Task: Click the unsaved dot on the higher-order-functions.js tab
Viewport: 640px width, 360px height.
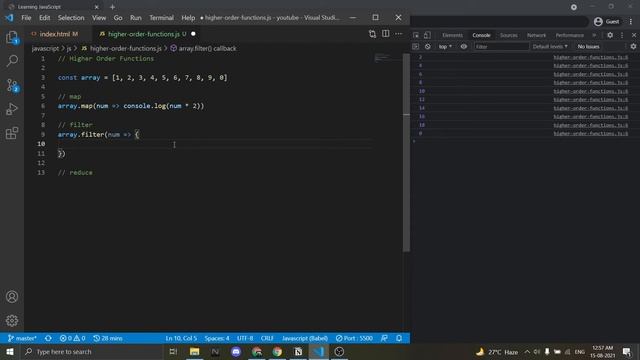Action: coord(193,34)
